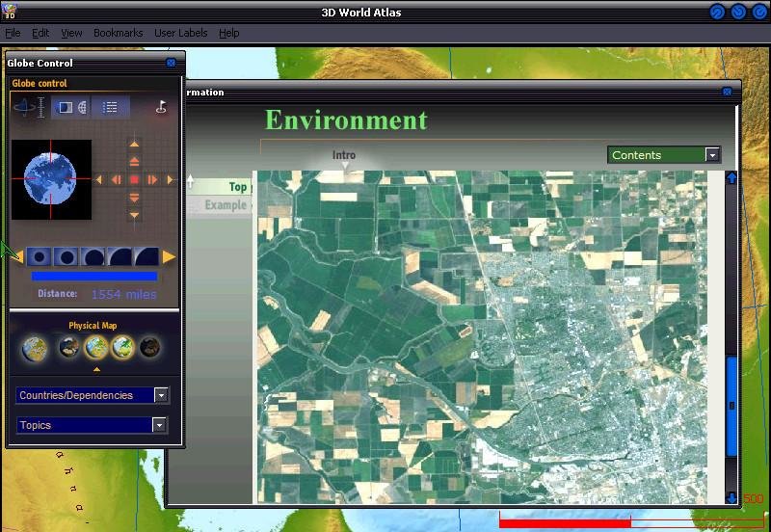Select the large globe left of the map-style row
The width and height of the screenshot is (771, 532).
(35, 349)
